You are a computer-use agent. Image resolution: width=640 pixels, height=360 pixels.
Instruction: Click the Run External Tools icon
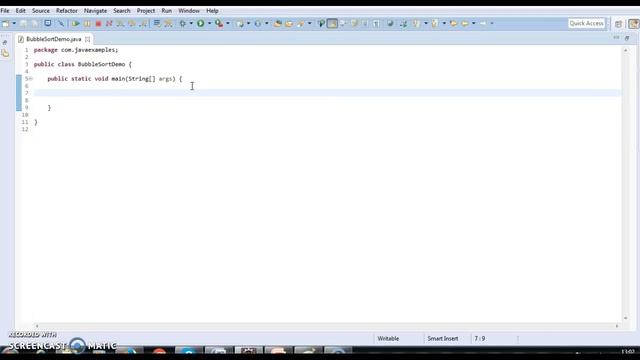pyautogui.click(x=219, y=24)
